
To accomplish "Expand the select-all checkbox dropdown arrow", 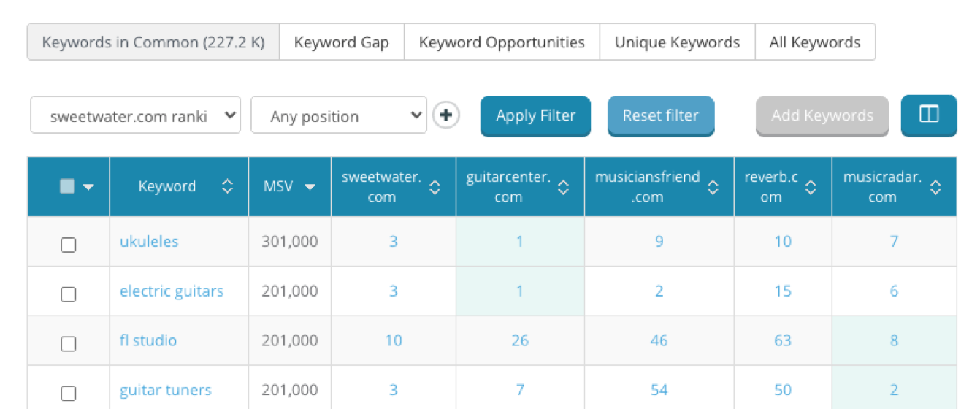I will point(89,187).
